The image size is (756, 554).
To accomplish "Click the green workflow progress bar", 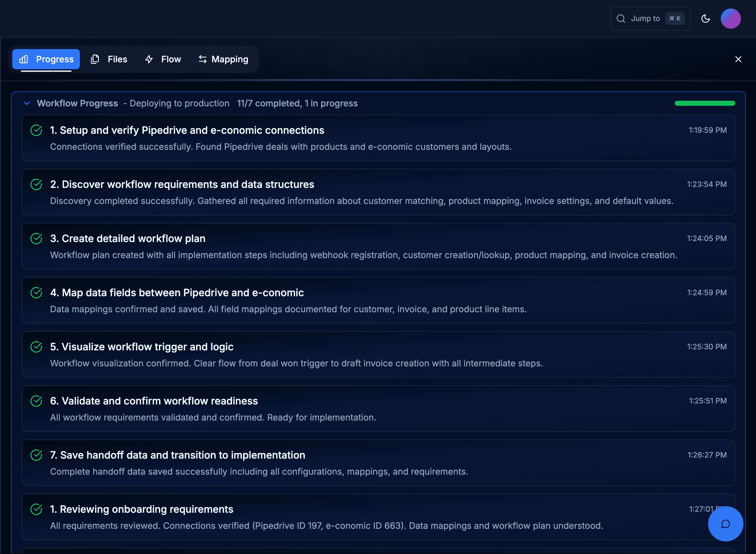I will coord(704,103).
